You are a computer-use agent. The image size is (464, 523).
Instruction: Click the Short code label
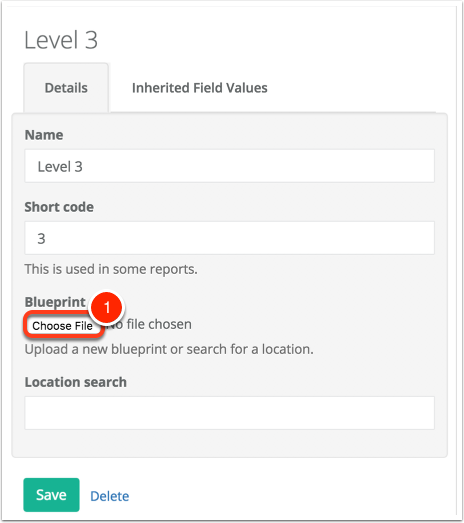tap(59, 207)
